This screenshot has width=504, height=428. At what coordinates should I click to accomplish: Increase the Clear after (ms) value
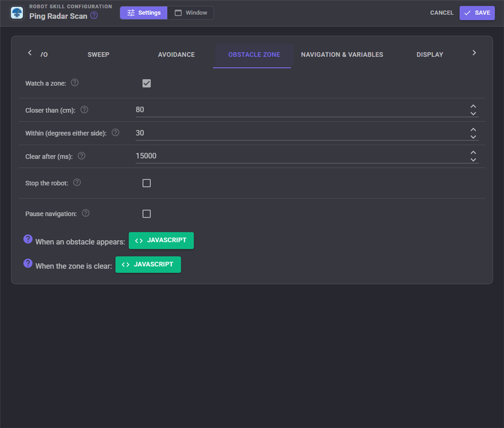473,153
